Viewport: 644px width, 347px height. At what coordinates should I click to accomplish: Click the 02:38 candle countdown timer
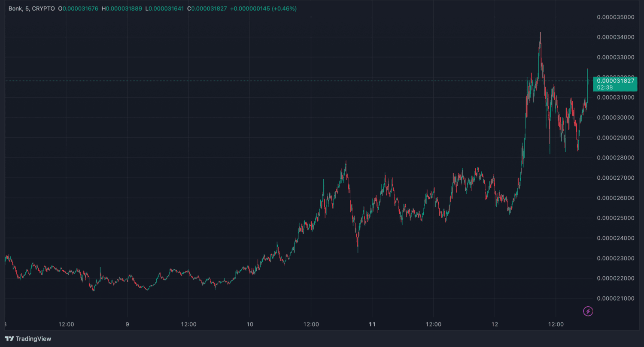(x=605, y=88)
